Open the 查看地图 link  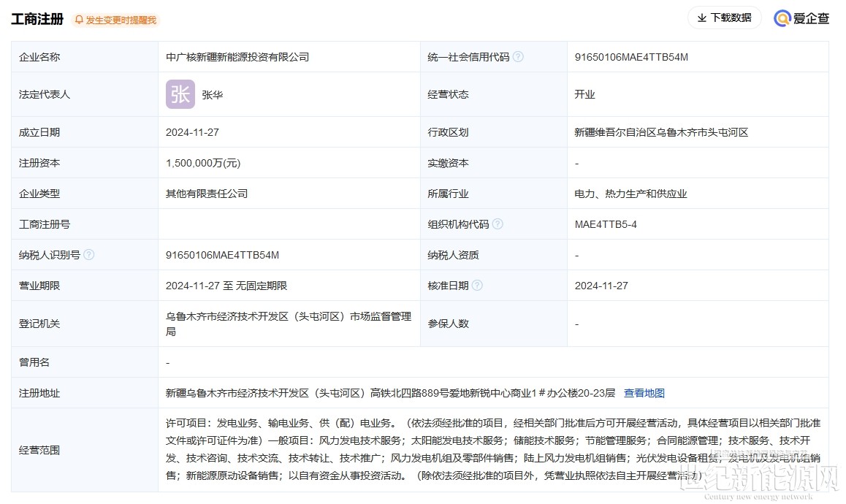point(644,393)
